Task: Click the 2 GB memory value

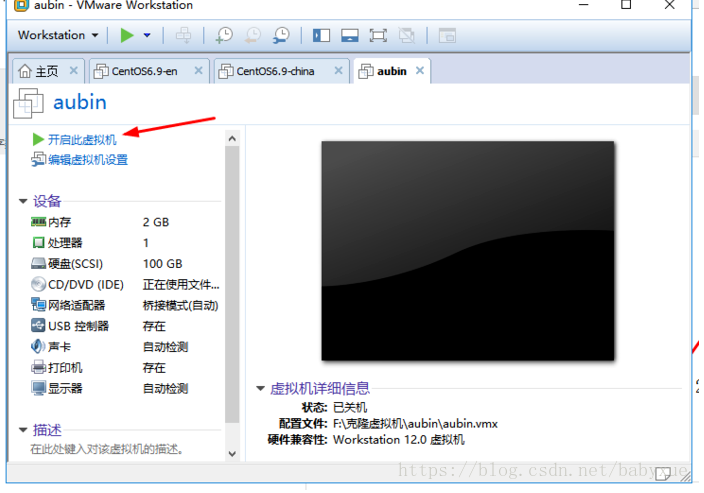Action: pyautogui.click(x=156, y=222)
